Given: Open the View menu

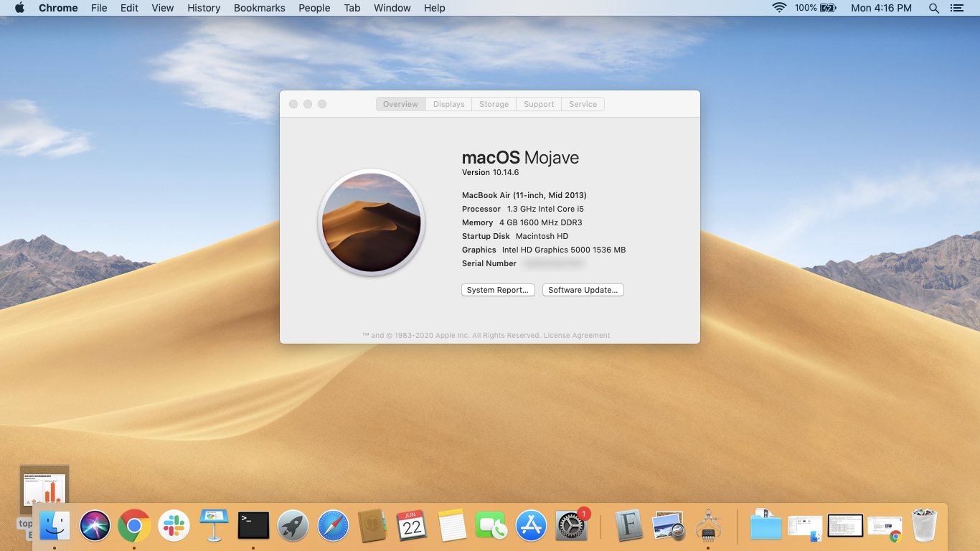Looking at the screenshot, I should 163,8.
